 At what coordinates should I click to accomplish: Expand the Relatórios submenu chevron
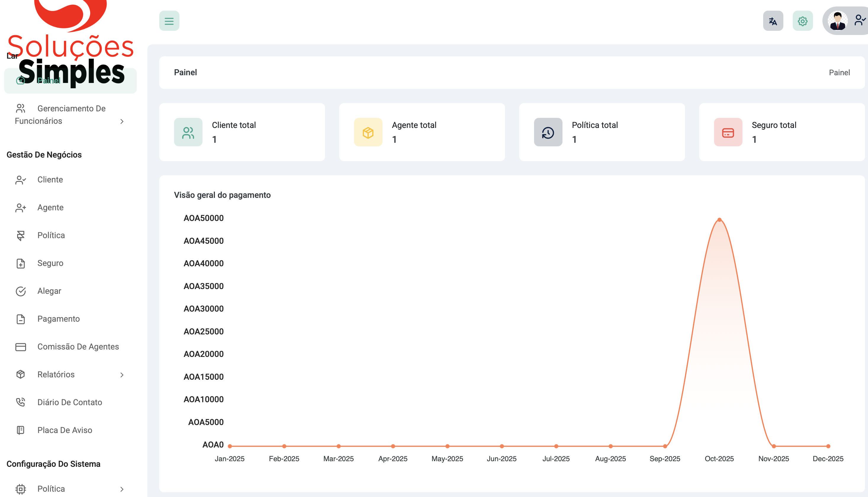point(122,375)
